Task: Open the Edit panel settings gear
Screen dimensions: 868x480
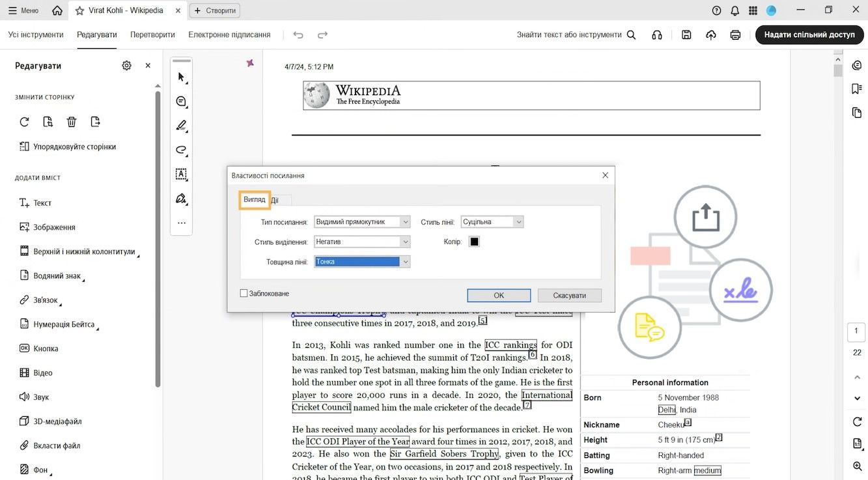Action: click(x=127, y=66)
